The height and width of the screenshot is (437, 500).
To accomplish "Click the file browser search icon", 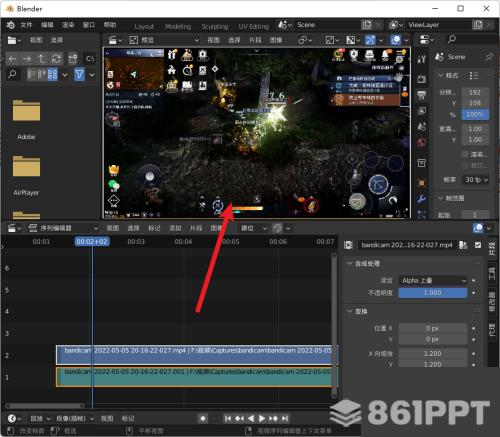I will point(12,74).
